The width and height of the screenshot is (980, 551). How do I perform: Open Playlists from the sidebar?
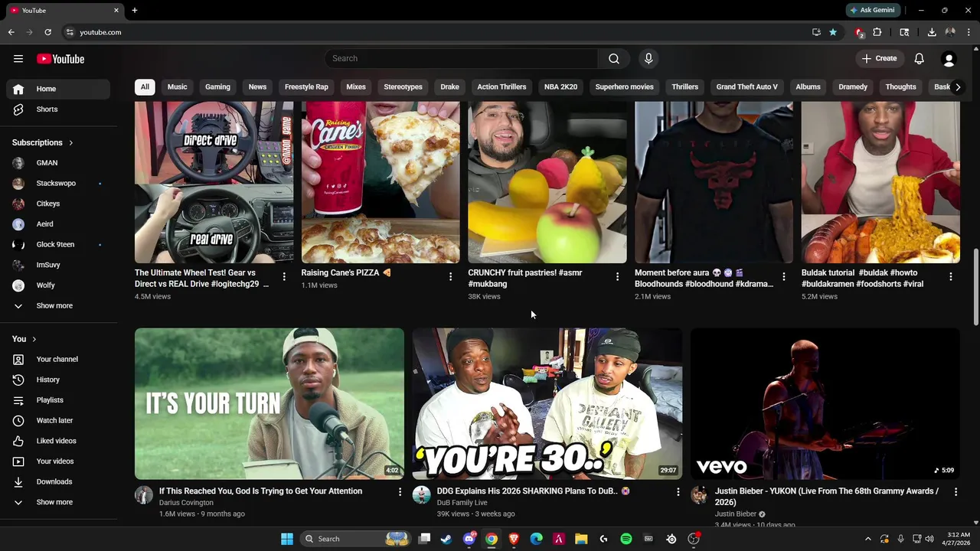(58, 400)
